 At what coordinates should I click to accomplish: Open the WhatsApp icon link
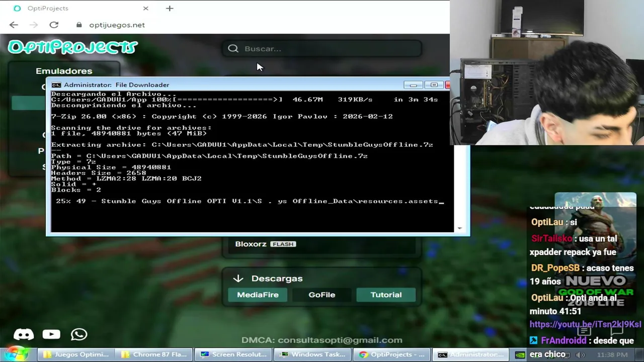point(79,334)
